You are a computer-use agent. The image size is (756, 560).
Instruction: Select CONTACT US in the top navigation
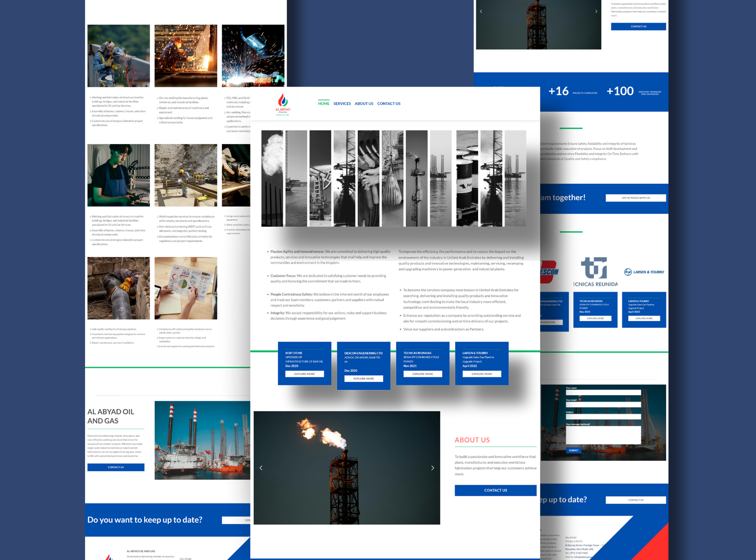point(388,103)
